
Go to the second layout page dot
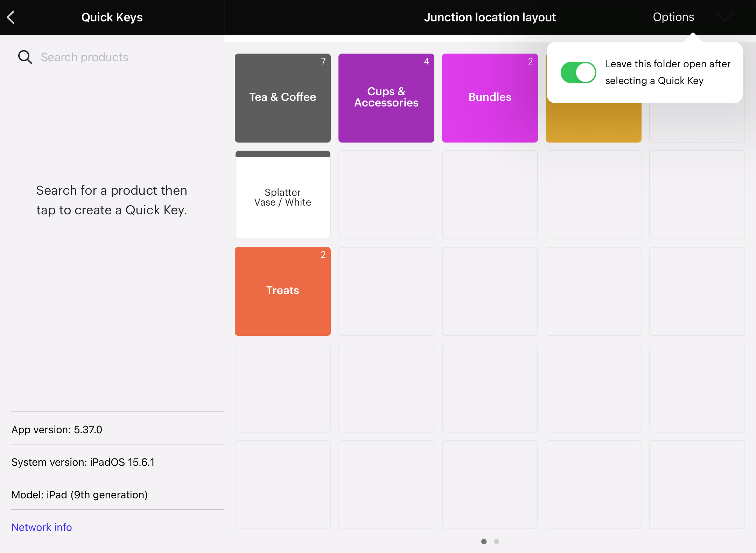[x=496, y=541]
